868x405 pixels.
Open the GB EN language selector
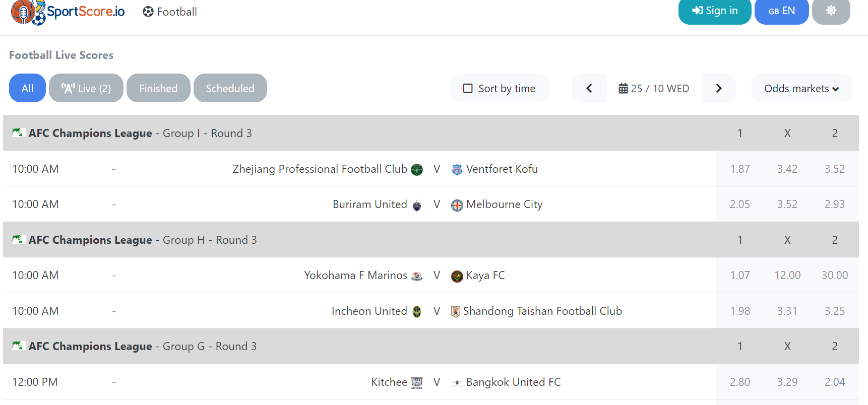tap(781, 11)
